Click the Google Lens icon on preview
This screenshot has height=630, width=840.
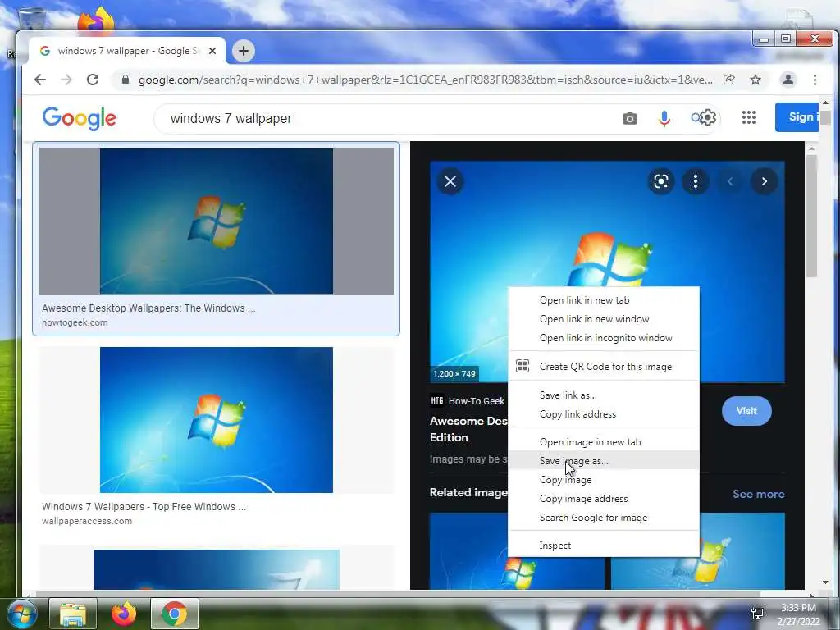pyautogui.click(x=661, y=181)
